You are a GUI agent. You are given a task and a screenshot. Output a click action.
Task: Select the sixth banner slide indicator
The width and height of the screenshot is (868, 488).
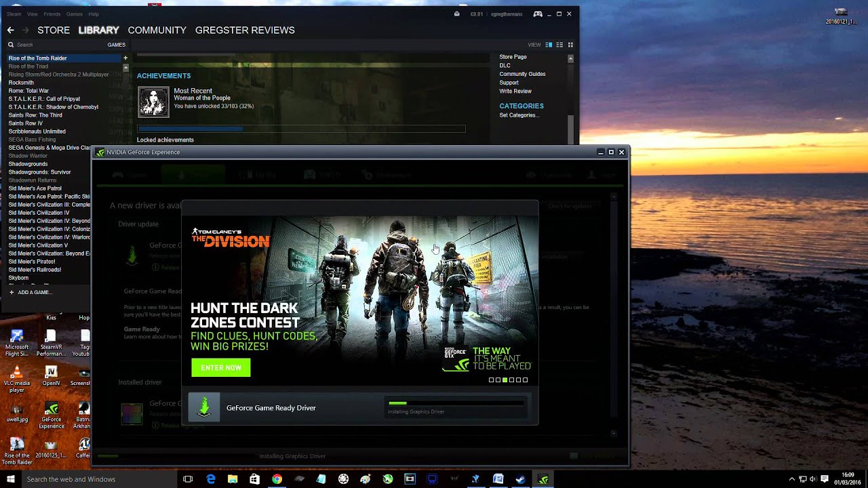[x=525, y=380]
